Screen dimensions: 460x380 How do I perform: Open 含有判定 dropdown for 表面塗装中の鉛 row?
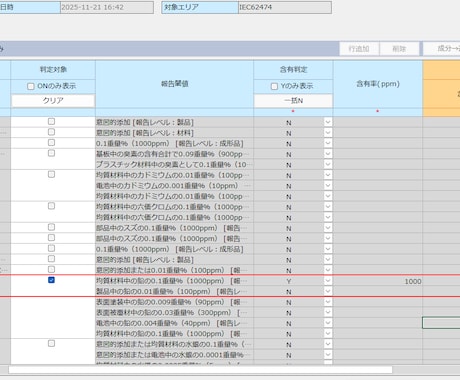[x=328, y=302]
